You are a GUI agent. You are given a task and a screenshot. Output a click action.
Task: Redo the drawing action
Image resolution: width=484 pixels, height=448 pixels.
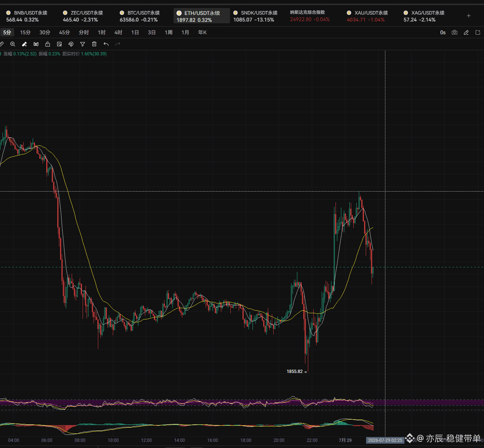(x=118, y=44)
